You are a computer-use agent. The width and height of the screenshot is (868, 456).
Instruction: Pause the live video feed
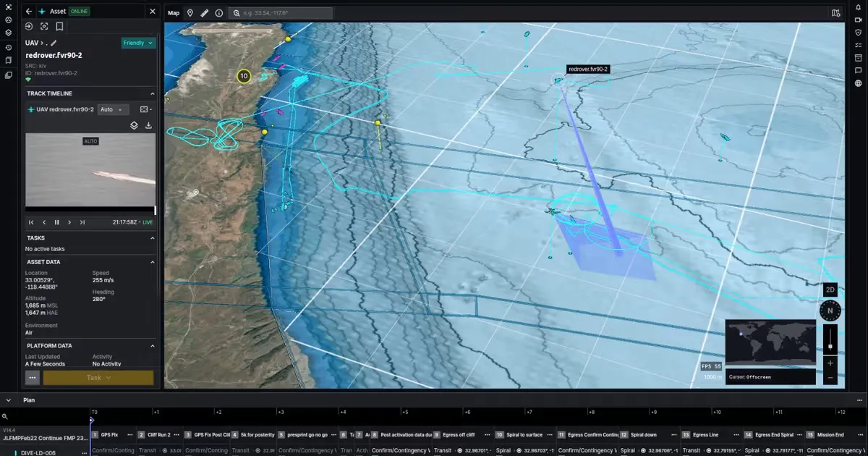pyautogui.click(x=56, y=222)
